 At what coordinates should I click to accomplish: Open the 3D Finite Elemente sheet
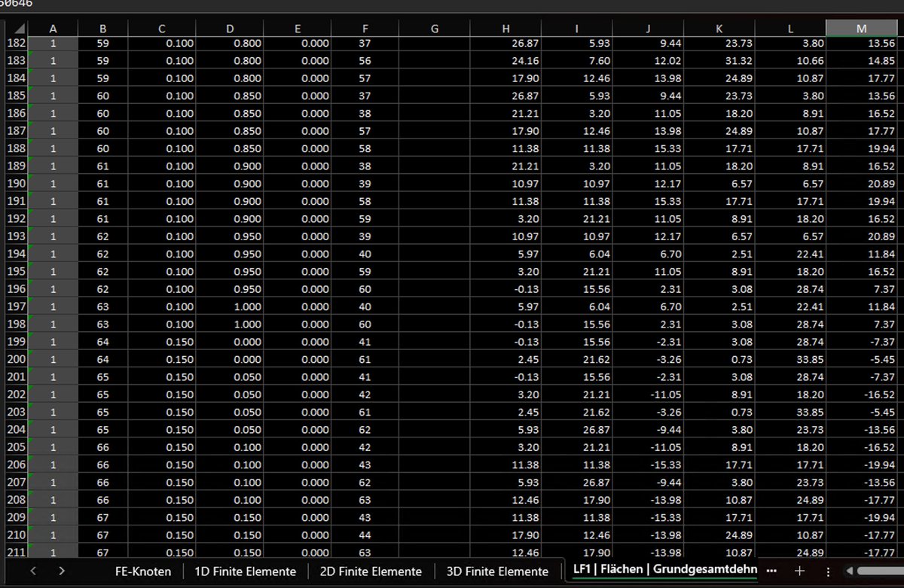pyautogui.click(x=496, y=571)
